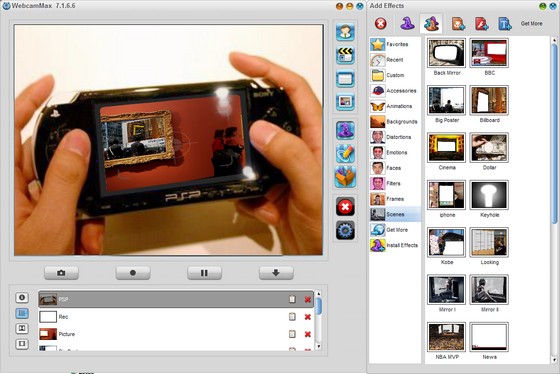This screenshot has height=374, width=560.
Task: Select the picture source icon
Action: pyautogui.click(x=345, y=102)
